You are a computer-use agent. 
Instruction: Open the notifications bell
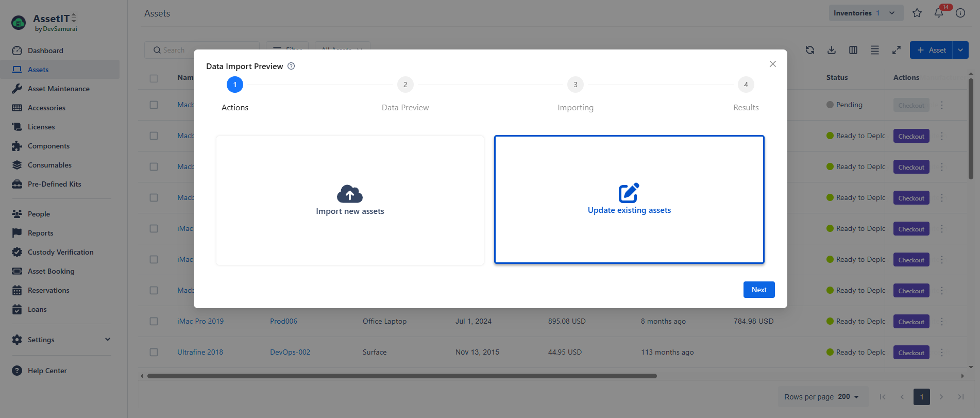tap(939, 13)
